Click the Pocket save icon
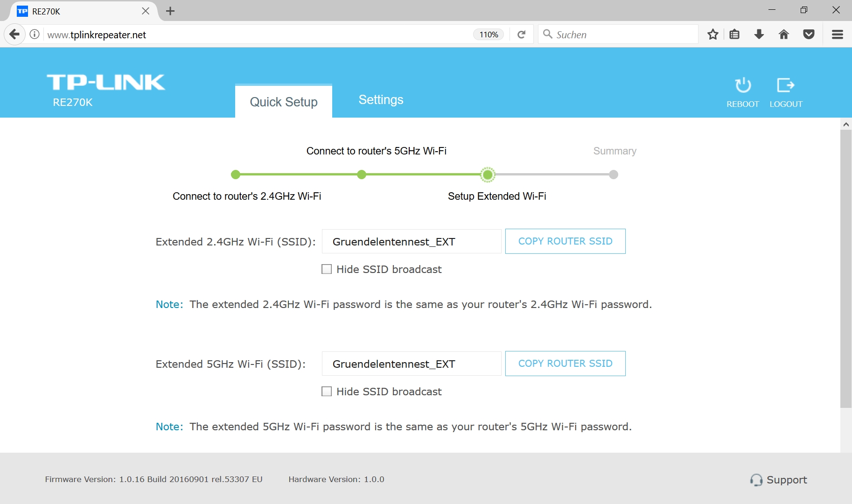Screen dimensions: 852x504 tap(809, 35)
